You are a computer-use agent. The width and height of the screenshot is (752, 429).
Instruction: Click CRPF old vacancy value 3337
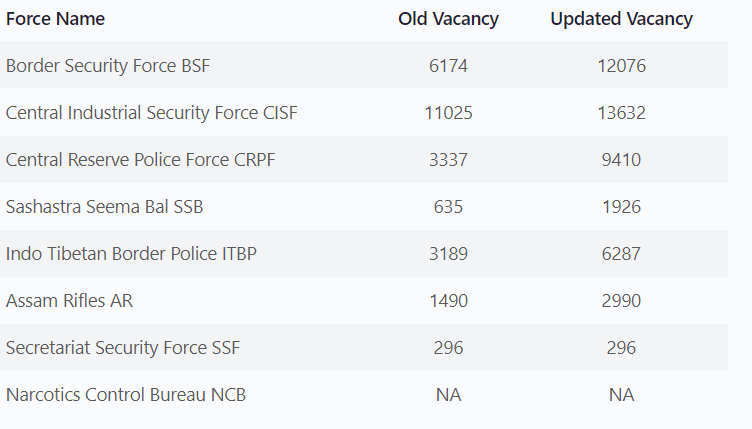[448, 160]
